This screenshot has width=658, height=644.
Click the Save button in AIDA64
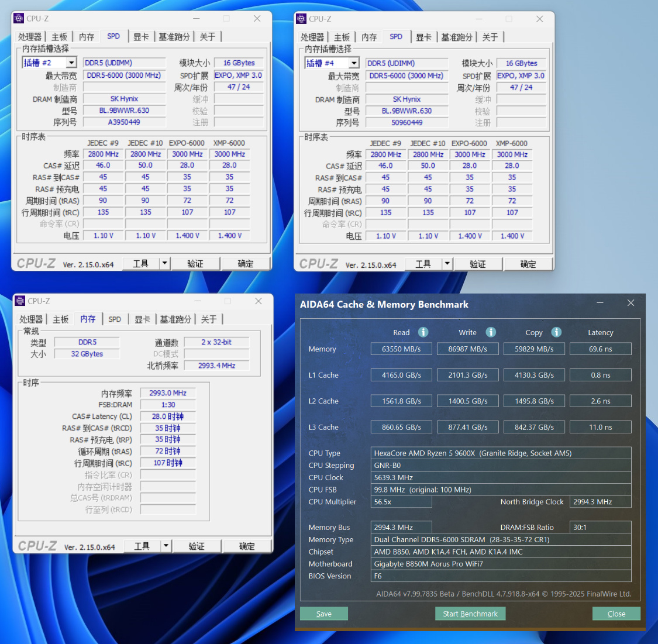(x=323, y=614)
